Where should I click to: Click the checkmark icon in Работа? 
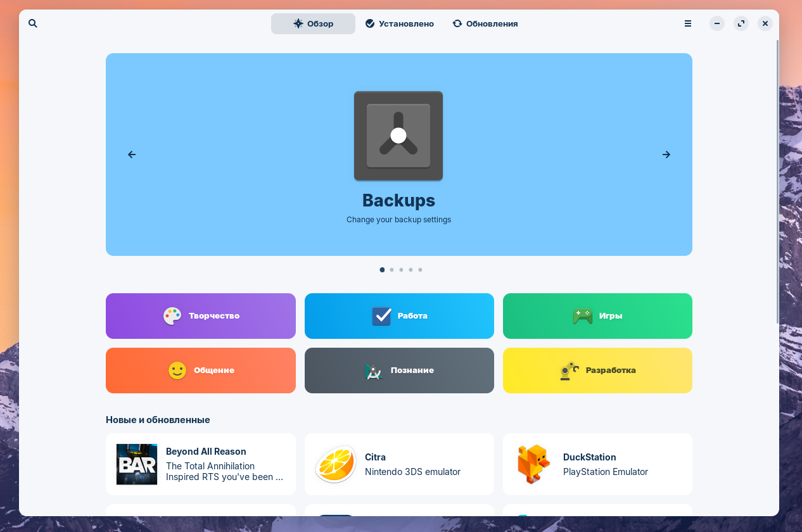tap(381, 316)
